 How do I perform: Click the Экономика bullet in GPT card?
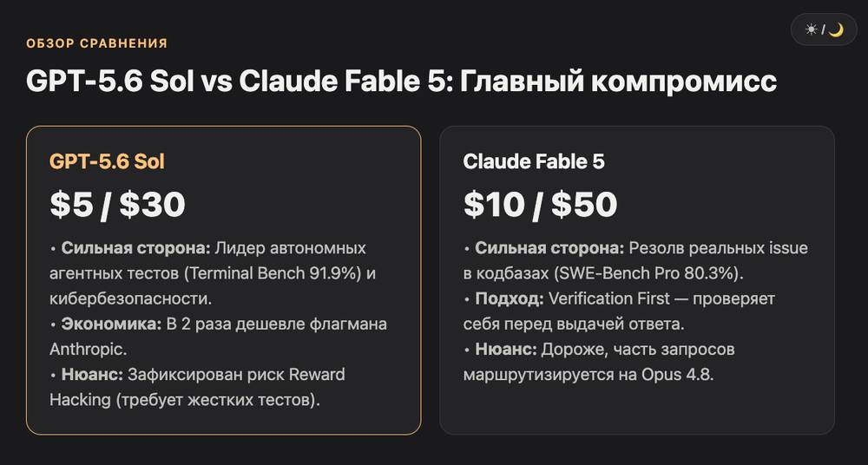(x=218, y=337)
